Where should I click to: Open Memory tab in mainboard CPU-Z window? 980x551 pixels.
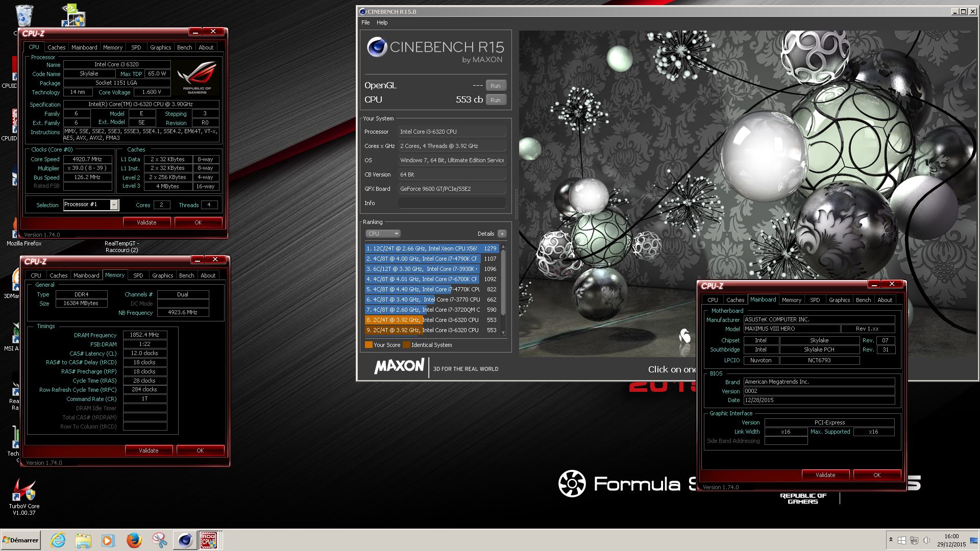[791, 300]
